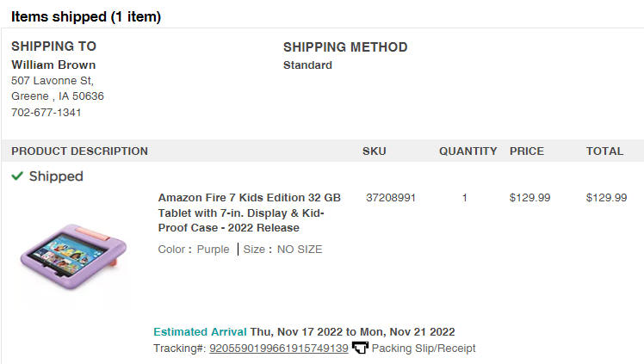Open Amazon Fire 7 Kids Edition product title

click(x=250, y=213)
